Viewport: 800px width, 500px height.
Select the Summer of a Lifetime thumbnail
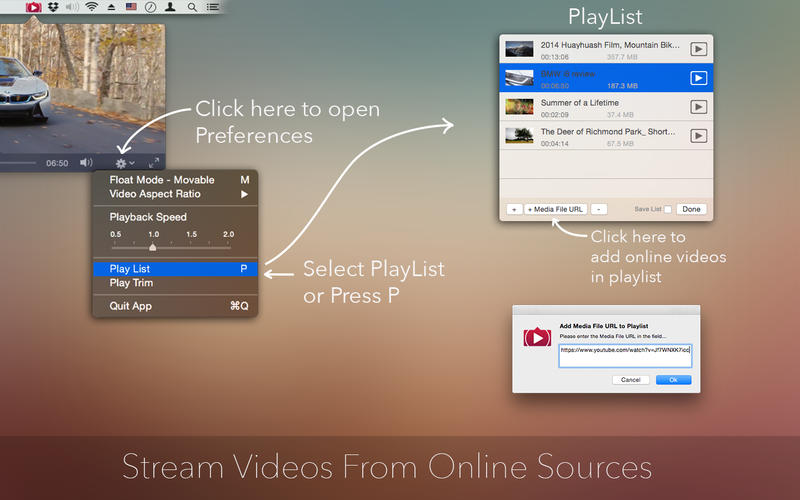pyautogui.click(x=519, y=107)
